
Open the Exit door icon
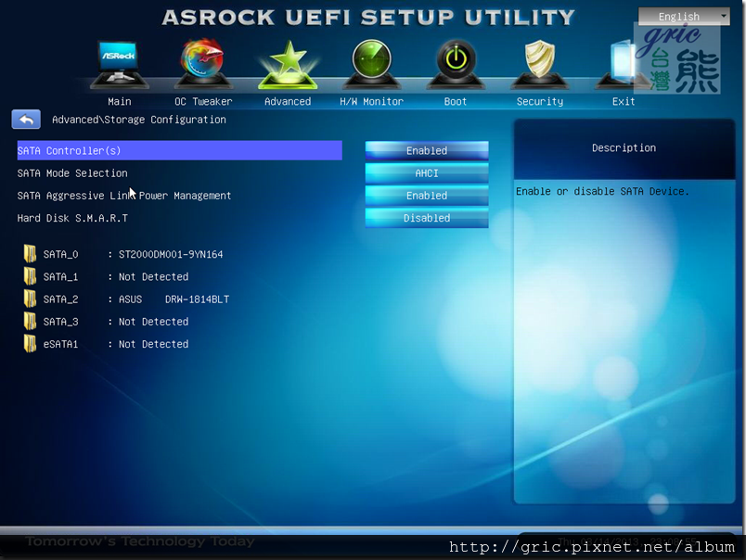pos(623,65)
